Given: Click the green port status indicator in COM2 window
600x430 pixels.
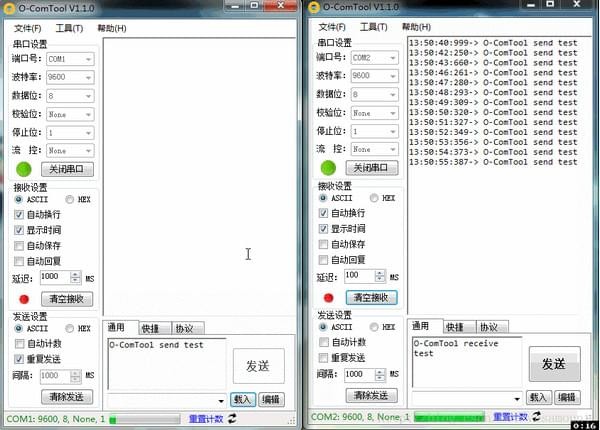Looking at the screenshot, I should tap(327, 169).
